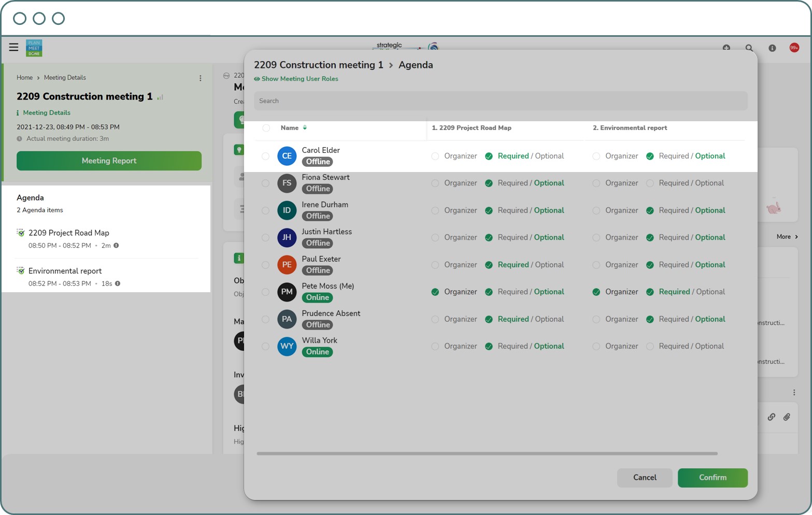Set Willa York as Organizer for Road Map
The image size is (812, 515).
click(435, 346)
